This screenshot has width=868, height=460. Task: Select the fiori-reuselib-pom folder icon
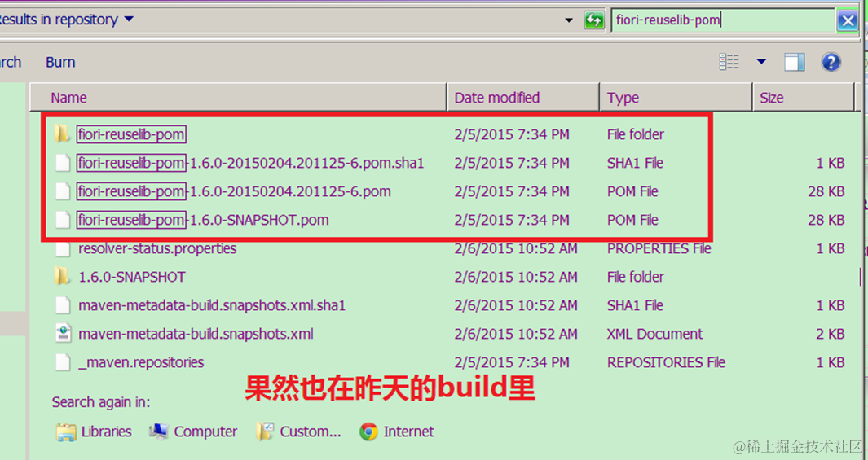coord(62,134)
